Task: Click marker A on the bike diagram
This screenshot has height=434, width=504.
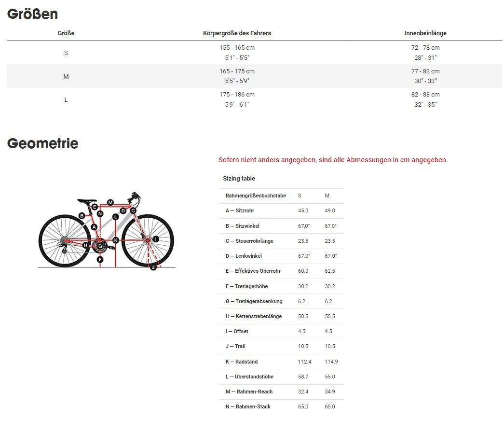Action: pos(94,227)
